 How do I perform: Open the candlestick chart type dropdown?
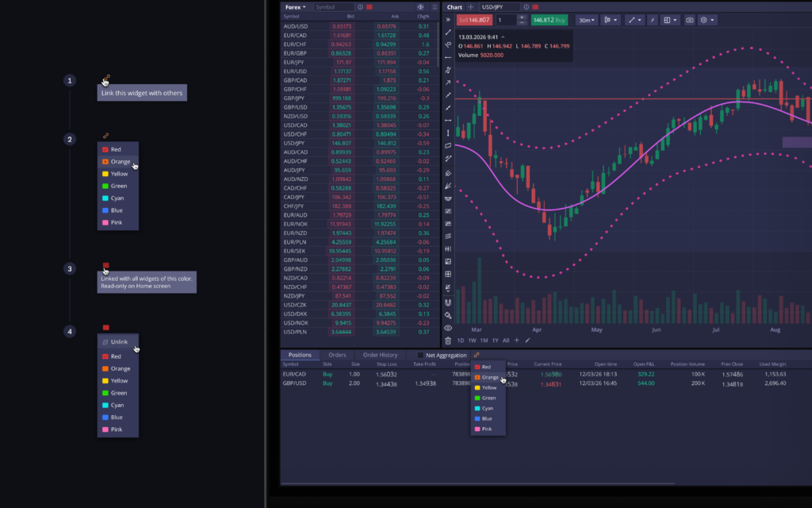609,20
